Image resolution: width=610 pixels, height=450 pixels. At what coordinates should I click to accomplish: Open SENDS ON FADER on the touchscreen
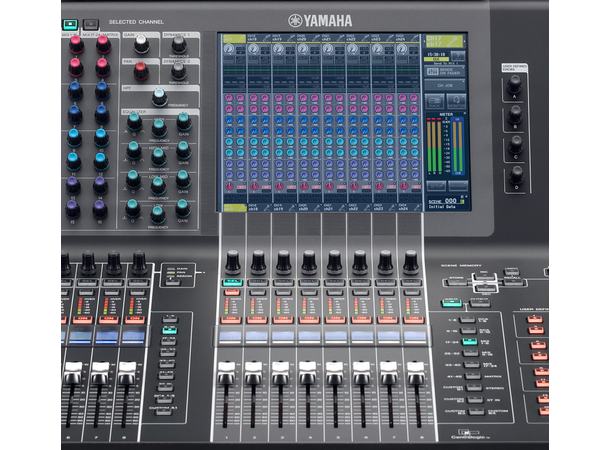pos(444,72)
